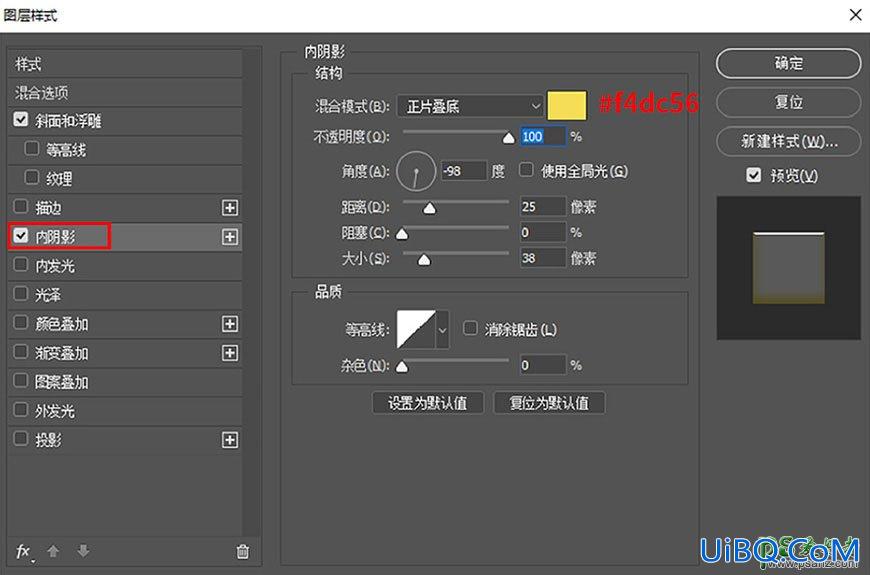Viewport: 870px width, 575px height.
Task: Enable 图案叠加 checkbox
Action: point(21,380)
